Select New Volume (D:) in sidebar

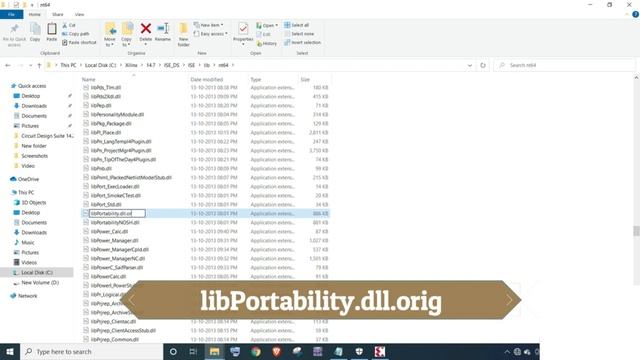[x=40, y=282]
